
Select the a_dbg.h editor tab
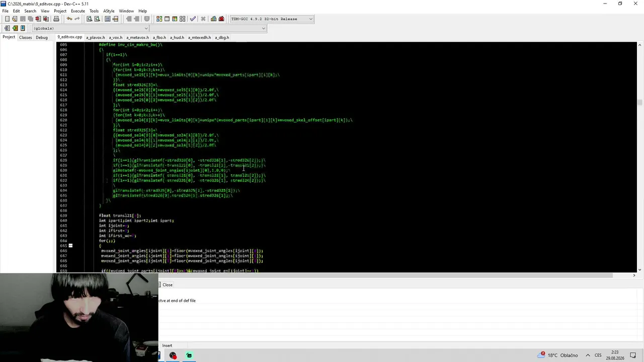tap(222, 37)
